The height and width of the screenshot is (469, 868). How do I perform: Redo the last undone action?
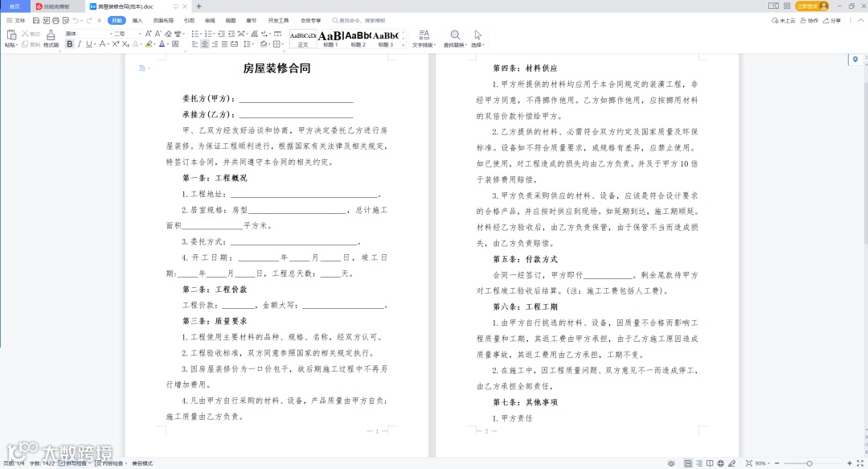click(x=89, y=20)
